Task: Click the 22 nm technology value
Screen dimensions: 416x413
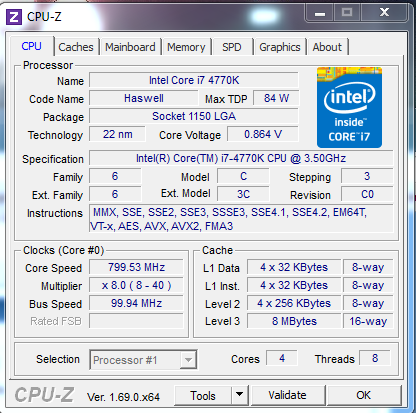Action: (x=117, y=134)
